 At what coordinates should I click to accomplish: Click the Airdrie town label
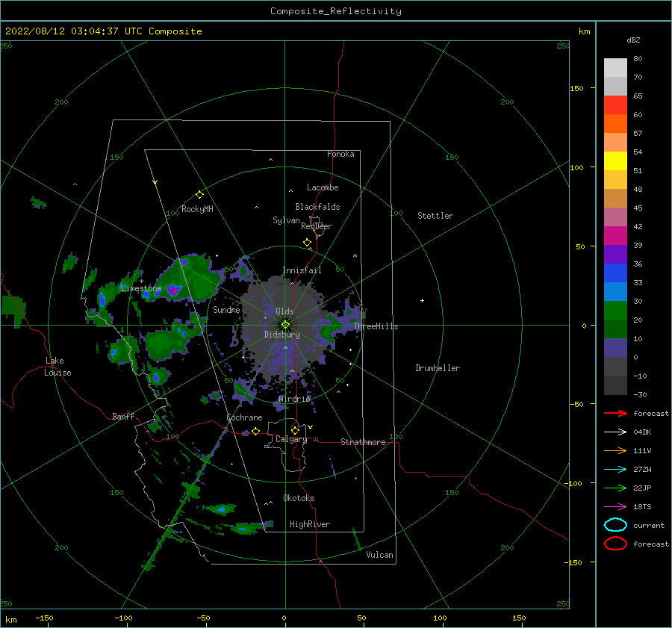click(294, 399)
